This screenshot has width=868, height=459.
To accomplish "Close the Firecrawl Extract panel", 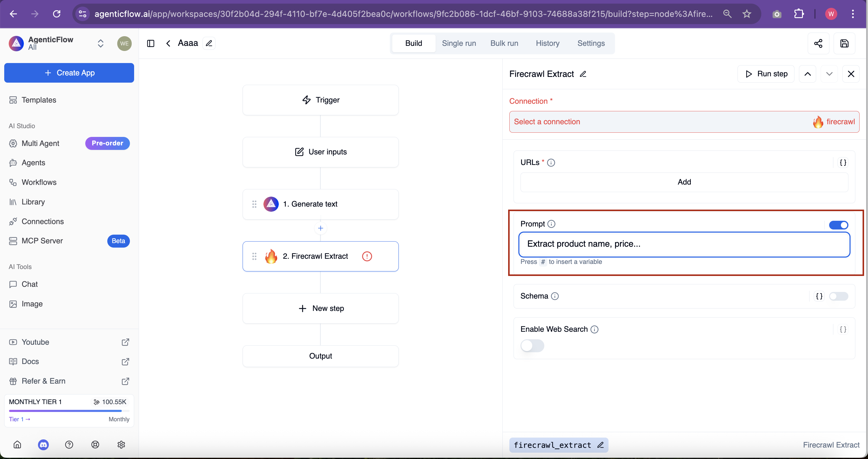I will pyautogui.click(x=851, y=74).
